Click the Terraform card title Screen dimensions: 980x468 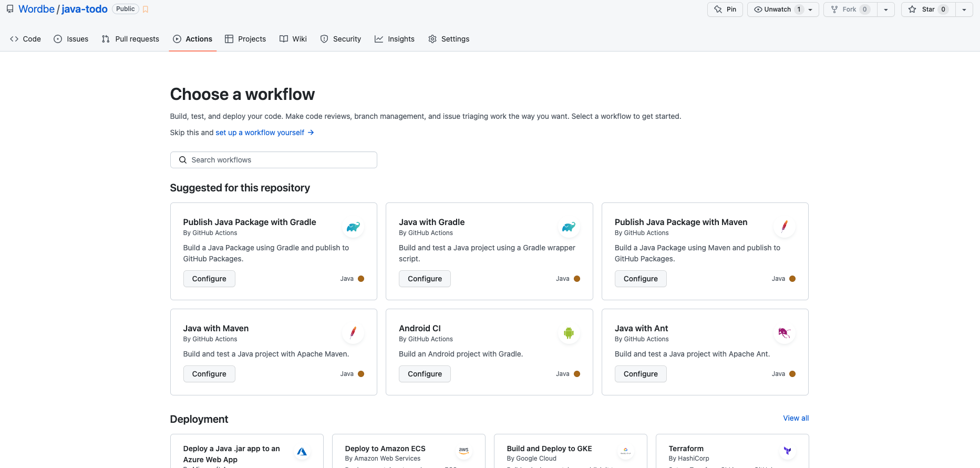tap(686, 449)
